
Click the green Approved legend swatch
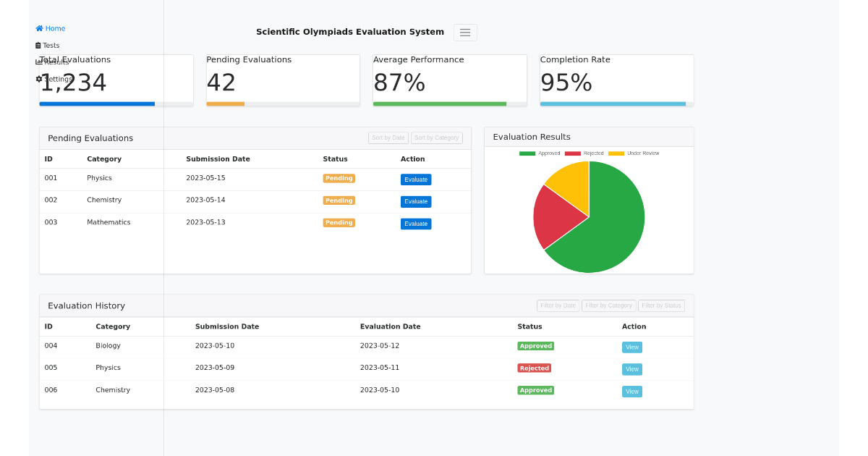click(527, 153)
